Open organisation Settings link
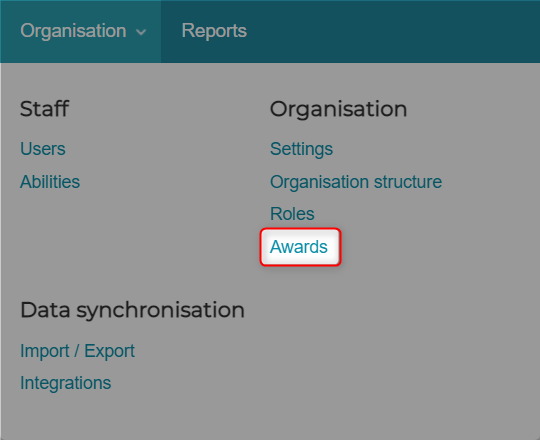The image size is (540, 440). [301, 149]
